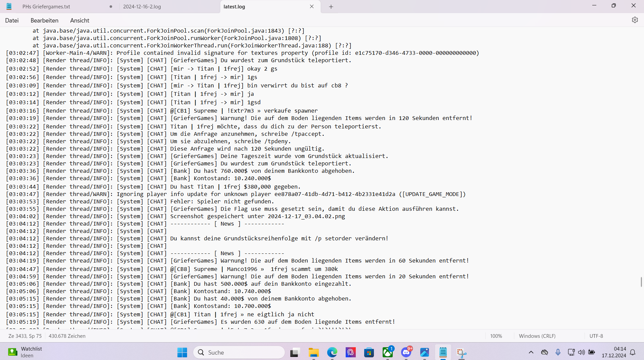
Task: Close the latest.log tab
Action: pyautogui.click(x=312, y=6)
